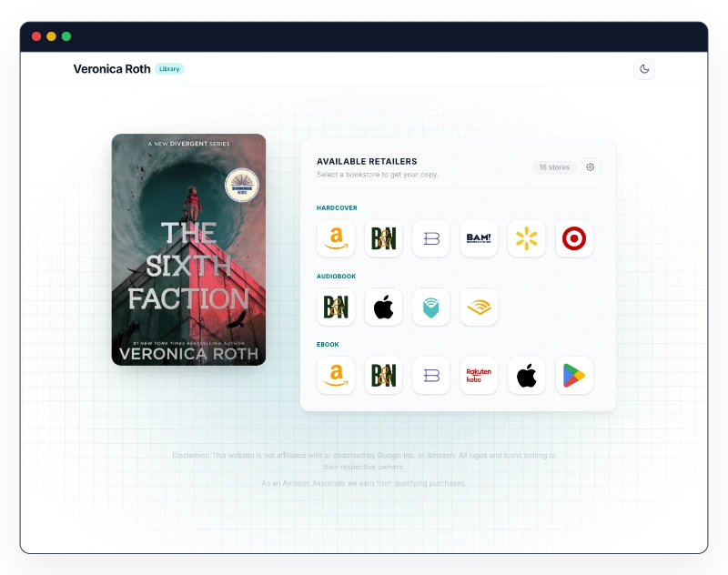Screen dimensions: 728x575
Task: Select Bookshop.org in Hardcover row
Action: pyautogui.click(x=431, y=238)
